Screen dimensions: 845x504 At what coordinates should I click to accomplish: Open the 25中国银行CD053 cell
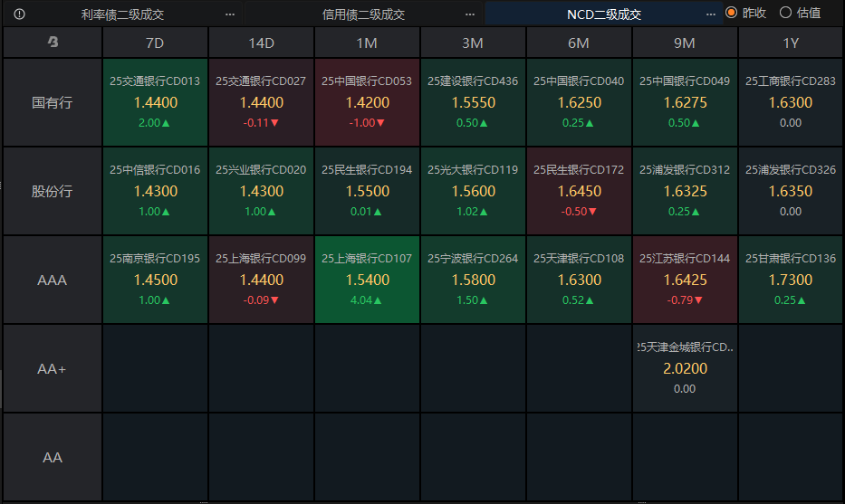click(x=367, y=102)
